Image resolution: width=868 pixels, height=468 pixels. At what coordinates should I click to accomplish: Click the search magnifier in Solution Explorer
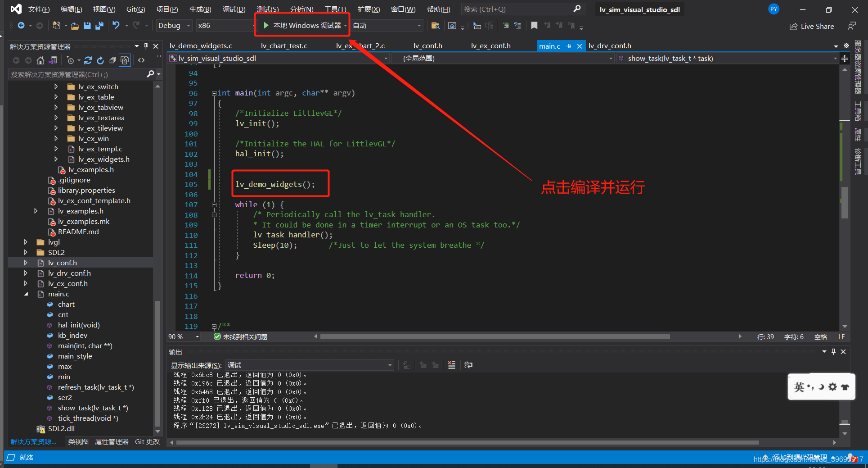coord(150,74)
